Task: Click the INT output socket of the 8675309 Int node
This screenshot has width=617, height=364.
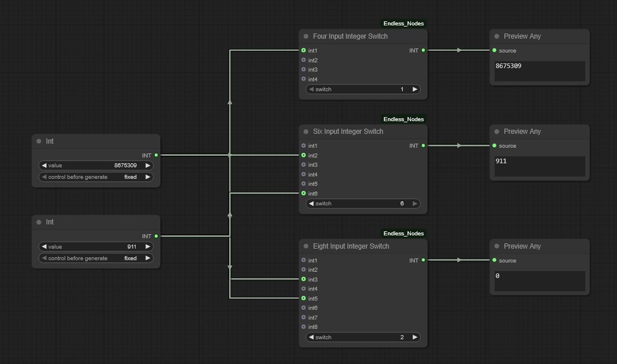Action: point(156,155)
